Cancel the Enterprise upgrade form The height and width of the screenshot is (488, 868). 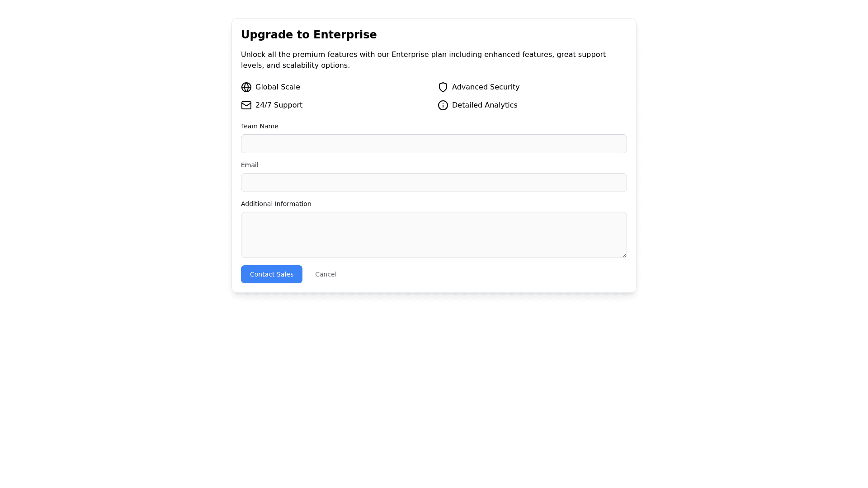325,274
